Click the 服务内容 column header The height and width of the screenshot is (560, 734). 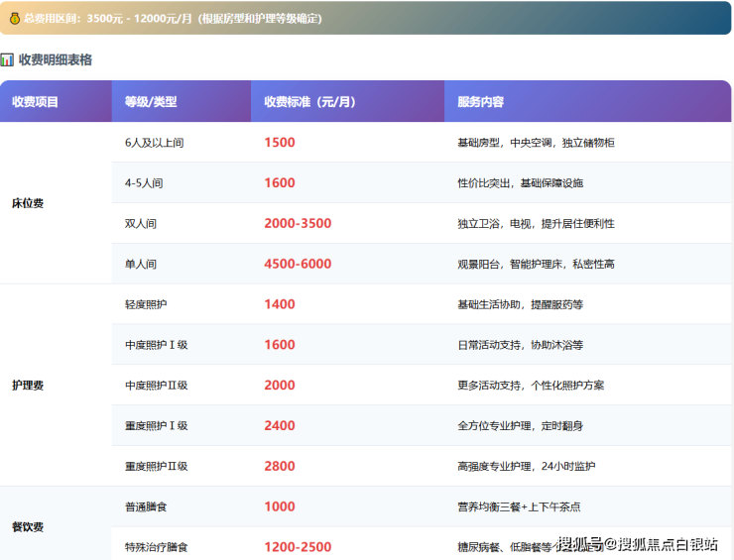pyautogui.click(x=480, y=102)
